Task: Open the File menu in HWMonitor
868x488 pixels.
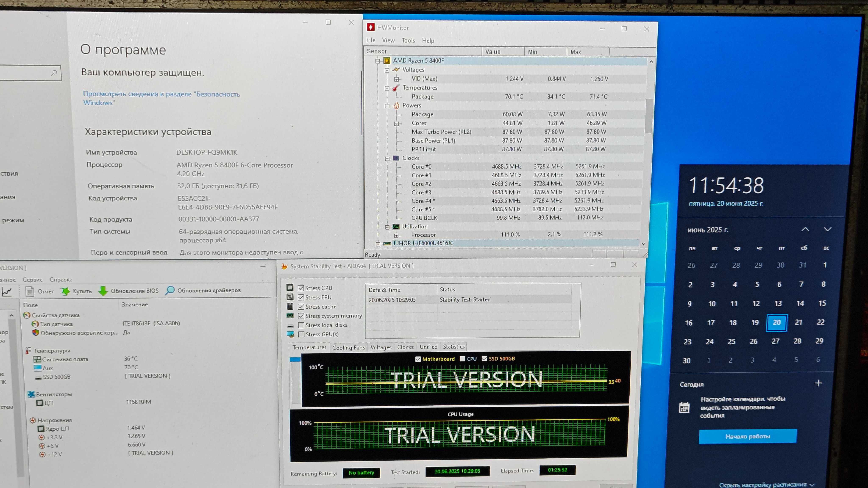Action: point(371,40)
